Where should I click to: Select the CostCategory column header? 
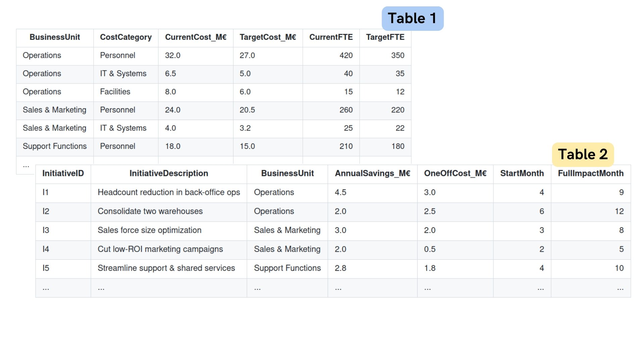tap(126, 37)
